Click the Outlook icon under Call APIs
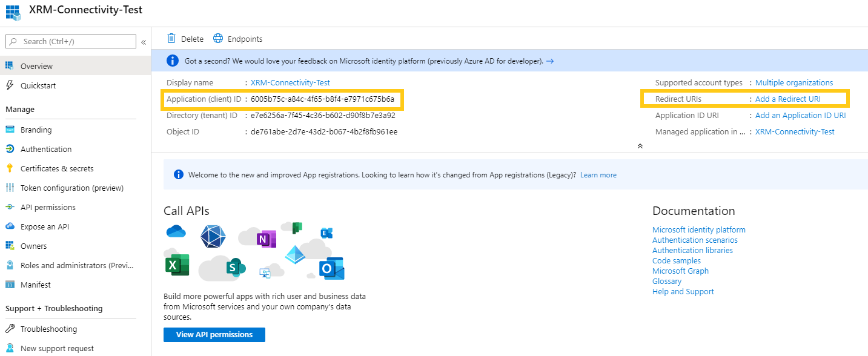Viewport: 868px width, 356px height. click(332, 268)
